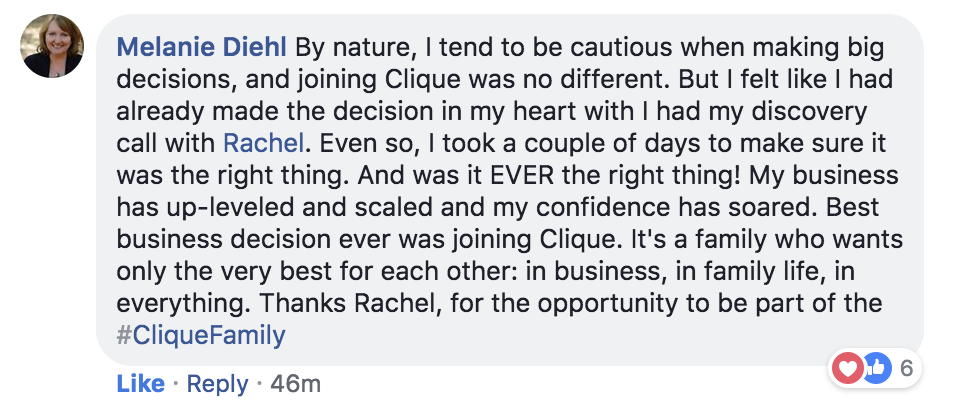Like Melanie Diehl's comment
Image resolution: width=970 pixels, height=410 pixels.
point(140,384)
